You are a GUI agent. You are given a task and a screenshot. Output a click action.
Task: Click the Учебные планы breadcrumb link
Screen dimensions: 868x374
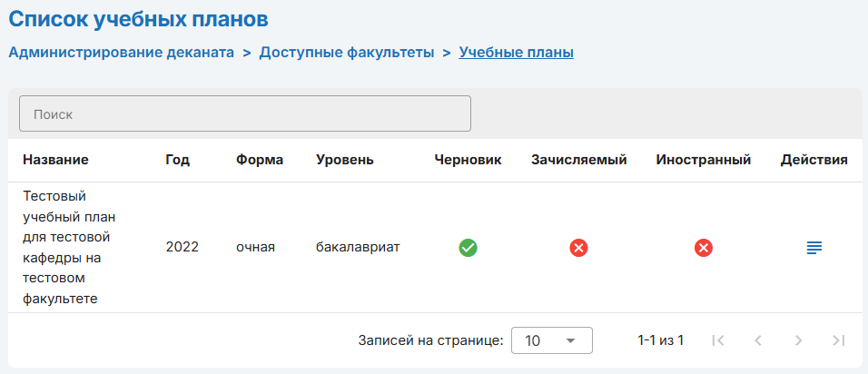click(516, 53)
